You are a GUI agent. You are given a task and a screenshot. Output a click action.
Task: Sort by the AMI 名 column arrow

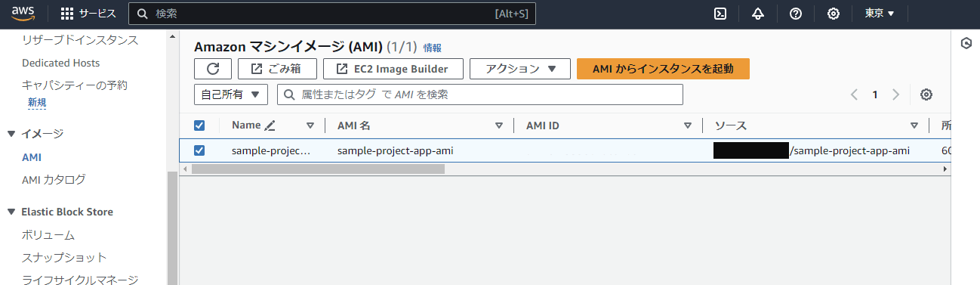(499, 125)
